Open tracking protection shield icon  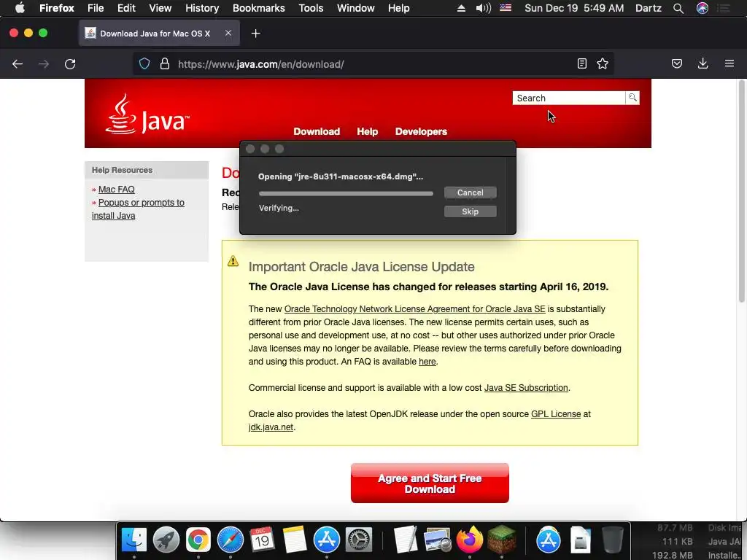click(x=144, y=64)
